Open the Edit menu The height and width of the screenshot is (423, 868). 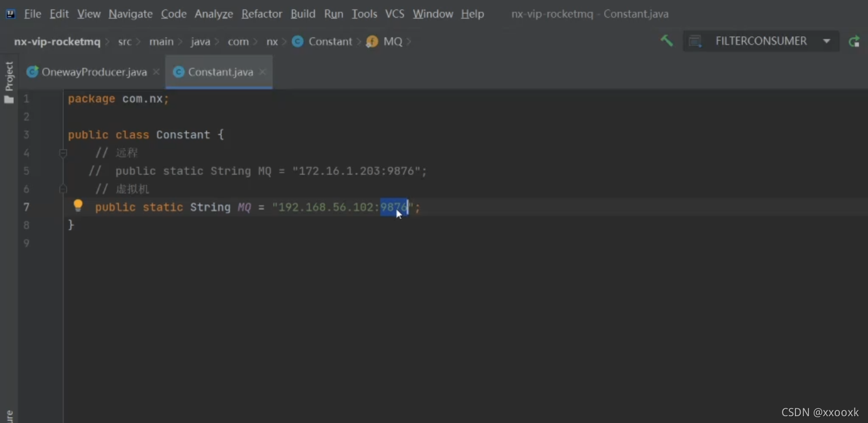click(59, 14)
